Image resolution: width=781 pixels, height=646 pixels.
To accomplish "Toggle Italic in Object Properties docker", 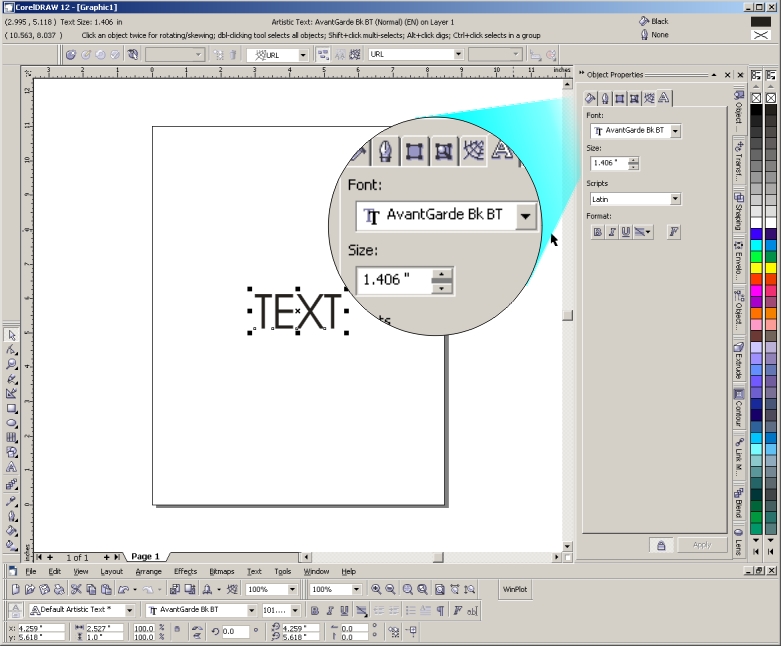I will 612,232.
